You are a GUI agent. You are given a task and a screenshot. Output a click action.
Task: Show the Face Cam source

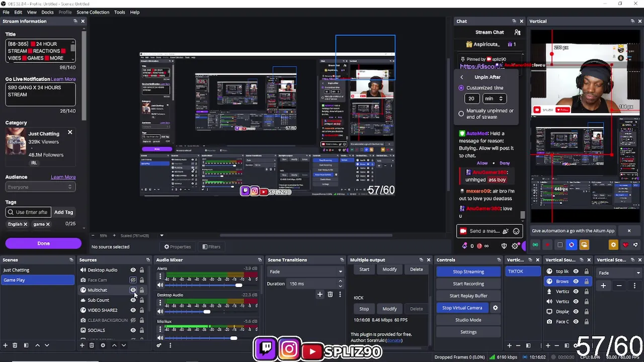point(133,280)
